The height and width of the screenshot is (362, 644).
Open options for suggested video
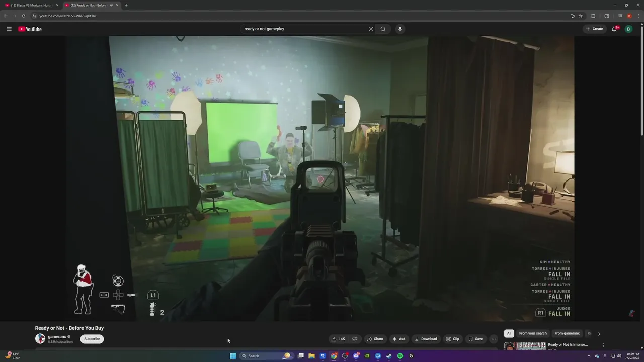(x=603, y=345)
